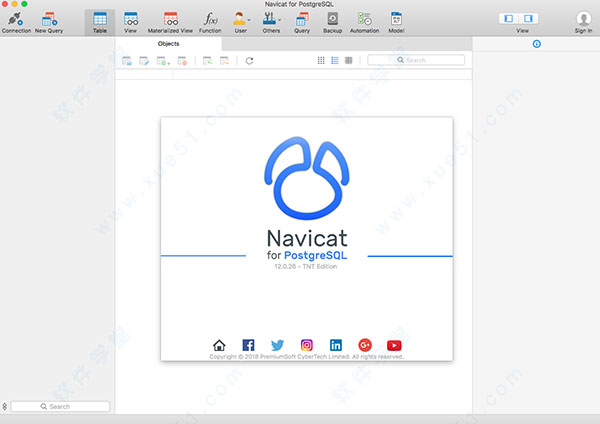This screenshot has height=424, width=600.
Task: Click the Design Table toolbar icon
Action: tap(144, 61)
